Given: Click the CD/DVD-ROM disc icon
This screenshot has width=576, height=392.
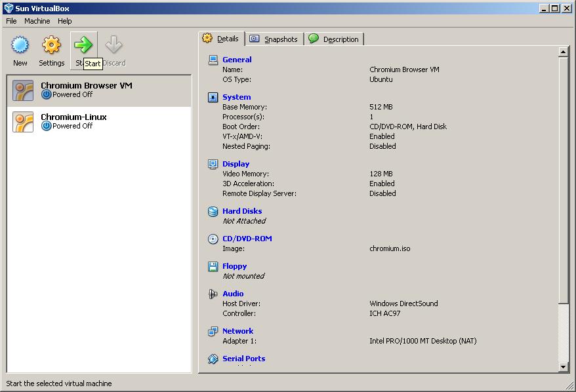Looking at the screenshot, I should click(x=213, y=239).
